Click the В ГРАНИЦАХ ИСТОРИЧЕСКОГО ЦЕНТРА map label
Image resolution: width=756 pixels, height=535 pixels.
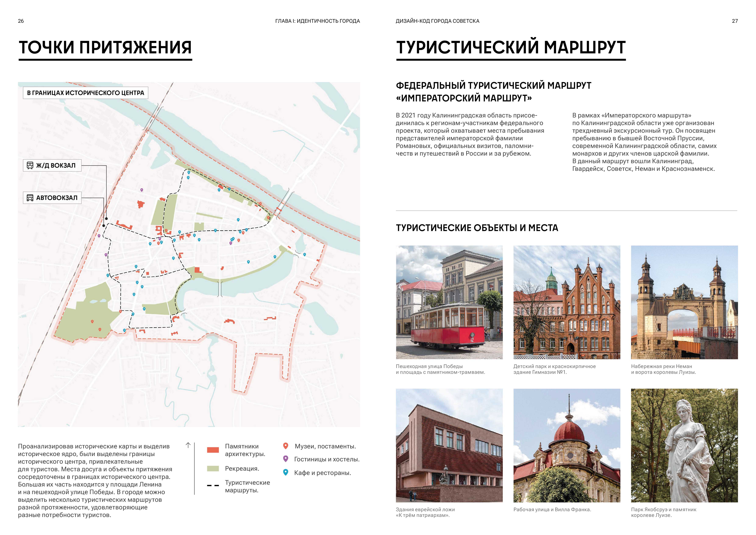(x=86, y=93)
